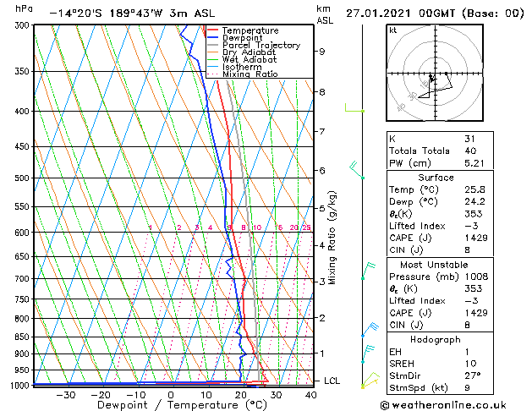The width and height of the screenshot is (532, 411).
Task: Click the Most Unstable section header
Action: [434, 265]
